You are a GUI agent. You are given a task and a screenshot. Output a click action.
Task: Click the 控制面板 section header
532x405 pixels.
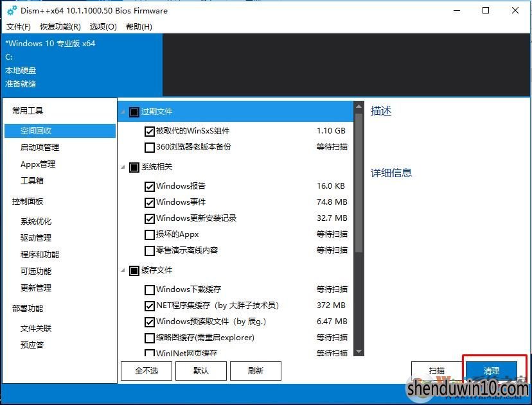click(28, 202)
